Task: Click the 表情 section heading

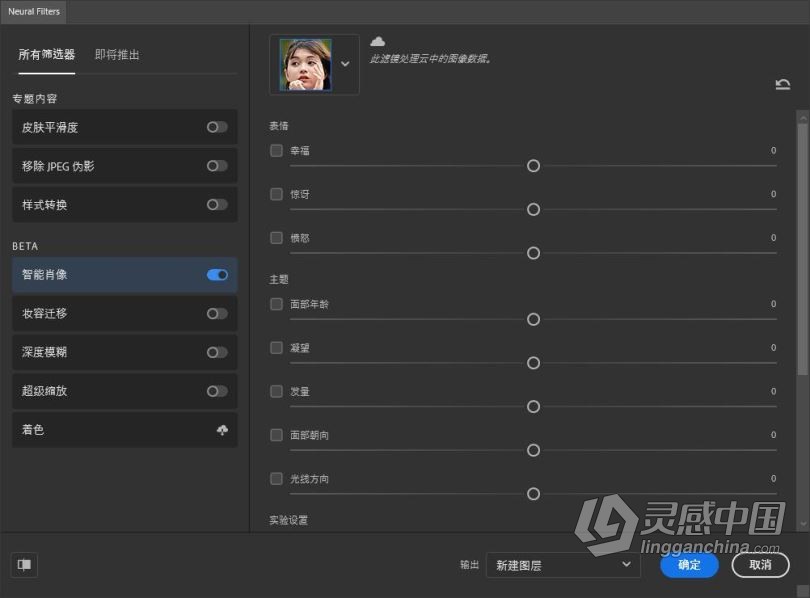Action: [x=279, y=126]
